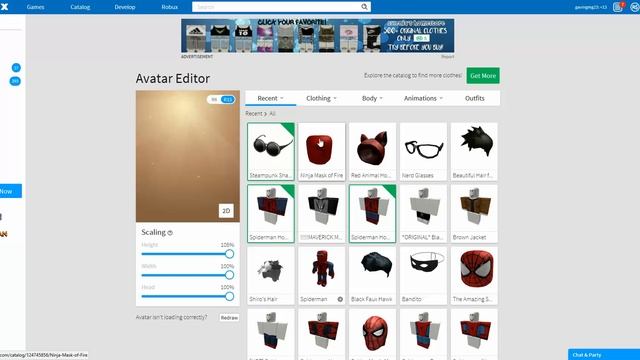Screen dimensions: 640x360
Task: Adjust the Head scaling slider handle
Action: 229,296
